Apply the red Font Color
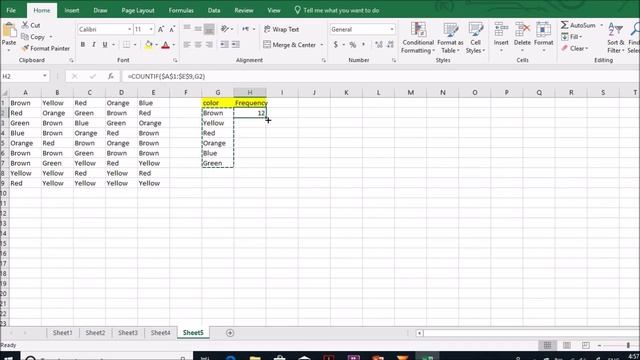640x360 pixels. tap(165, 45)
